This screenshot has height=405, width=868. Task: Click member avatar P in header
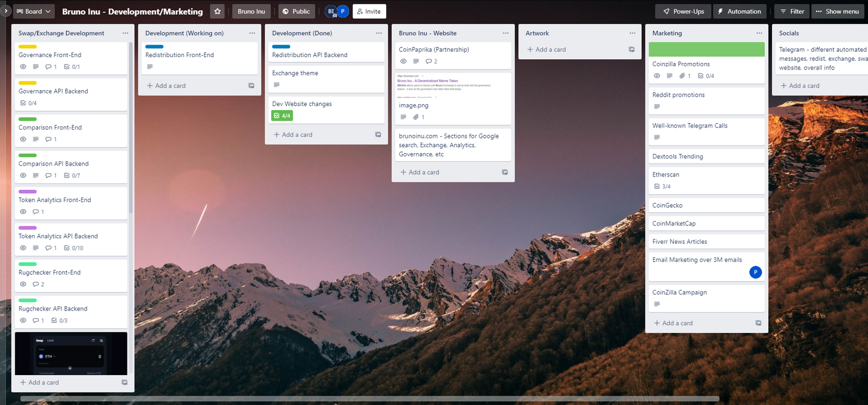342,11
